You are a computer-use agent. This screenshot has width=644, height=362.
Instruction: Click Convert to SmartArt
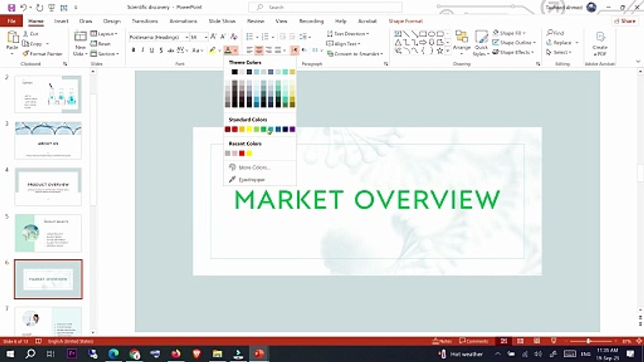[x=355, y=54]
